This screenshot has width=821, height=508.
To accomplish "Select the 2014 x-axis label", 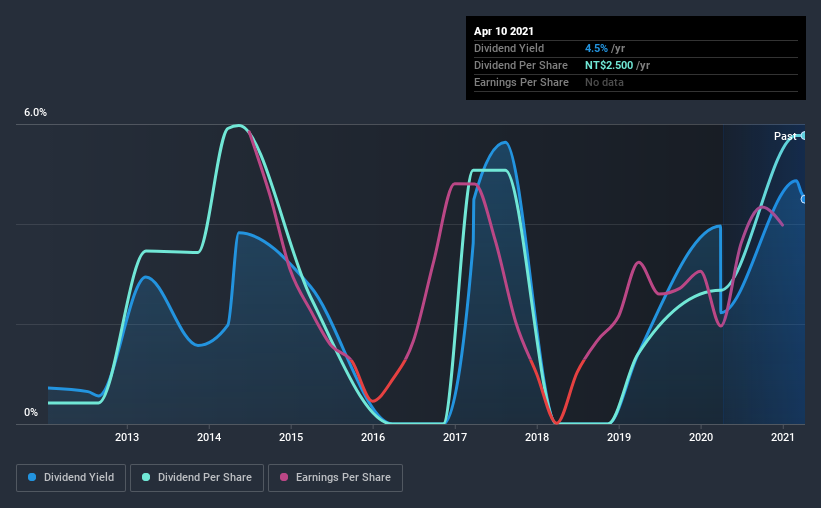I will (x=209, y=437).
